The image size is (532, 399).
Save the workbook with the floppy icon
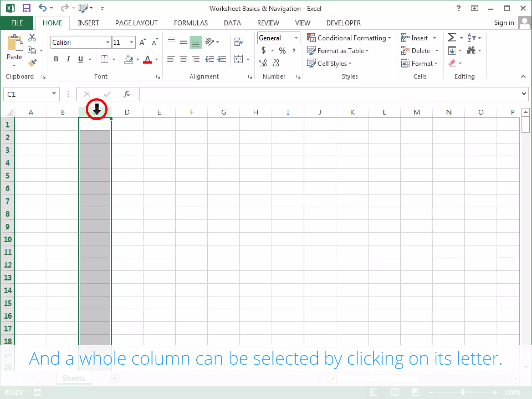click(26, 8)
